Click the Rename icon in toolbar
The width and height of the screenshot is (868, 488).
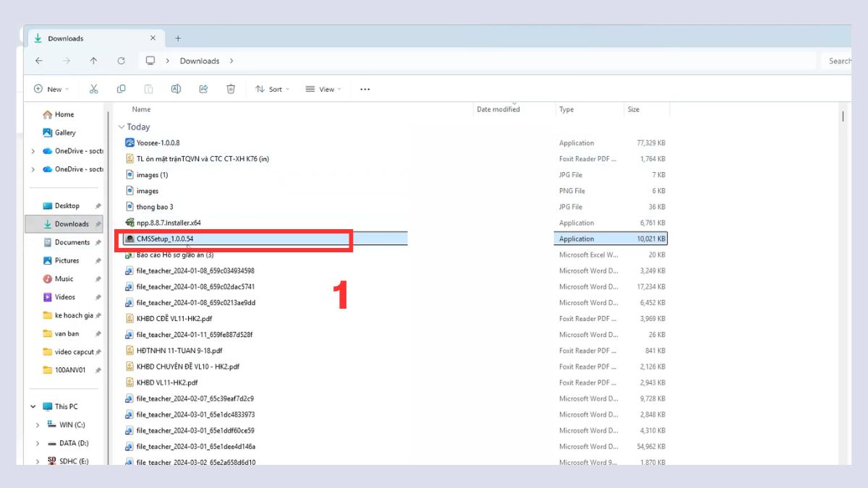(x=176, y=89)
